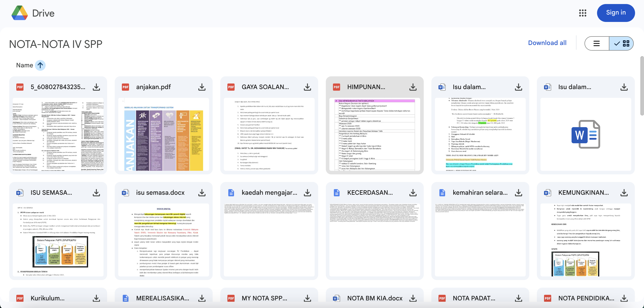
Task: Click the Docs icon beside kaedah mengajar...
Action: pyautogui.click(x=231, y=193)
